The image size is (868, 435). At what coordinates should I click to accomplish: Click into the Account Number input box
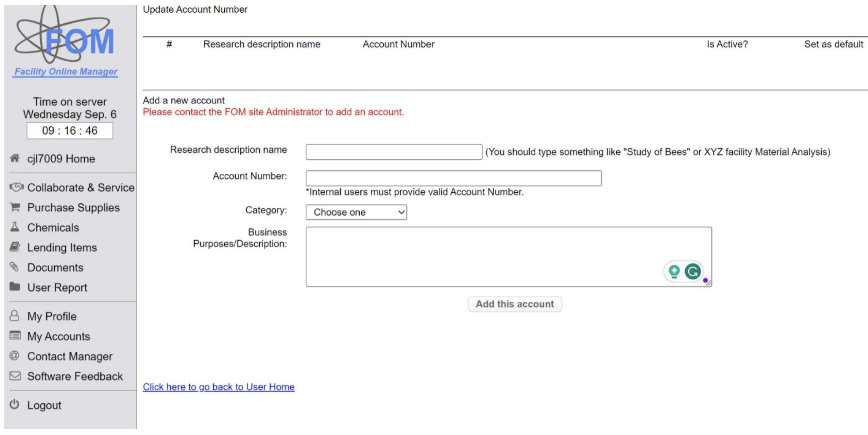[453, 178]
